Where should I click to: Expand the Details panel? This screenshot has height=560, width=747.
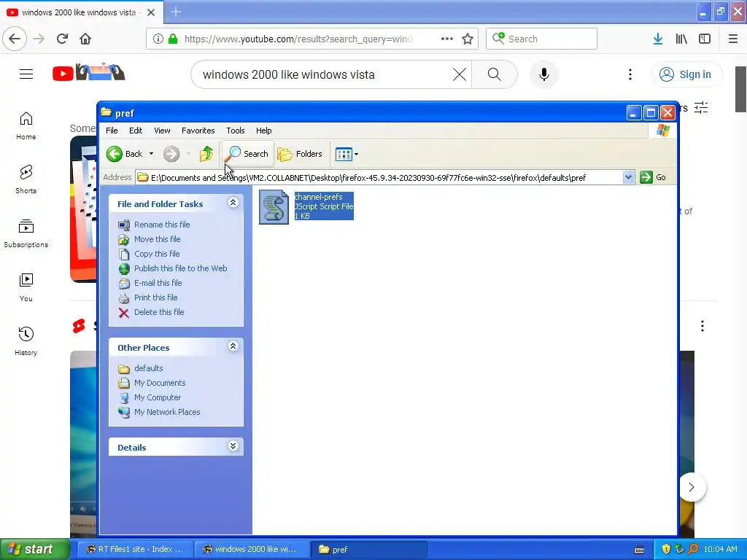click(x=233, y=446)
